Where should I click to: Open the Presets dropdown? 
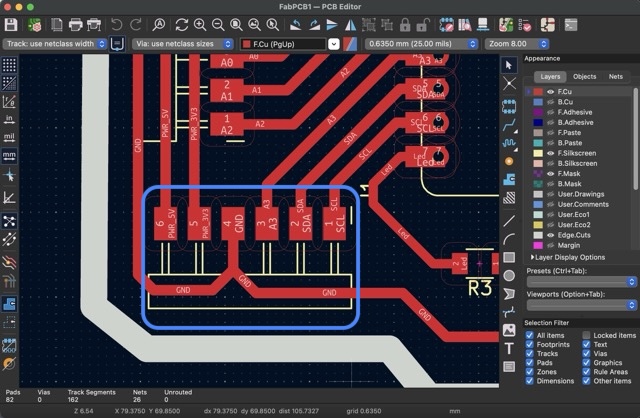tap(582, 282)
